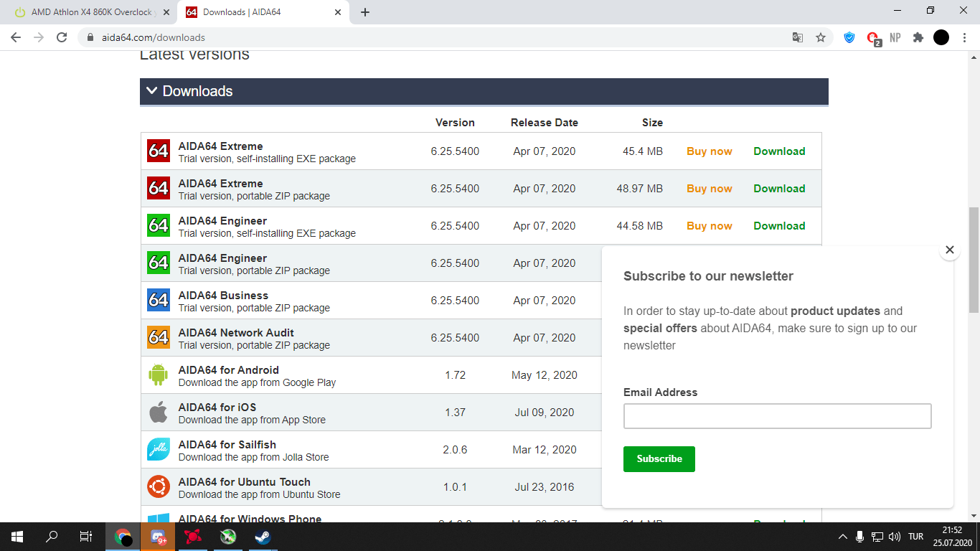Open Chrome's three-dot menu
Screen dimensions: 980x551
(963, 37)
